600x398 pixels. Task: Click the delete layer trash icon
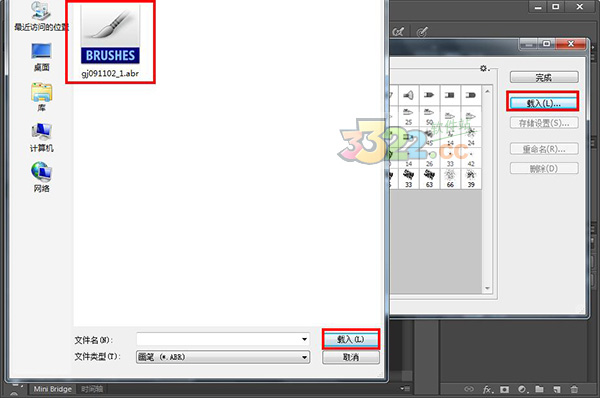click(574, 389)
